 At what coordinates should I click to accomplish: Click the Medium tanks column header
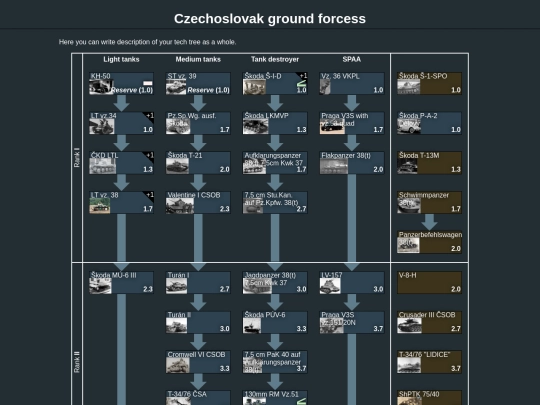point(198,59)
